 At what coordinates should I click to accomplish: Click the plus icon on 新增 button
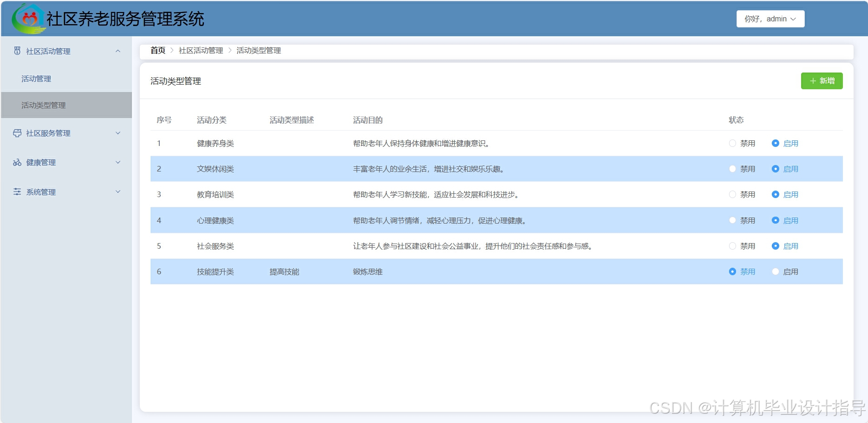813,81
